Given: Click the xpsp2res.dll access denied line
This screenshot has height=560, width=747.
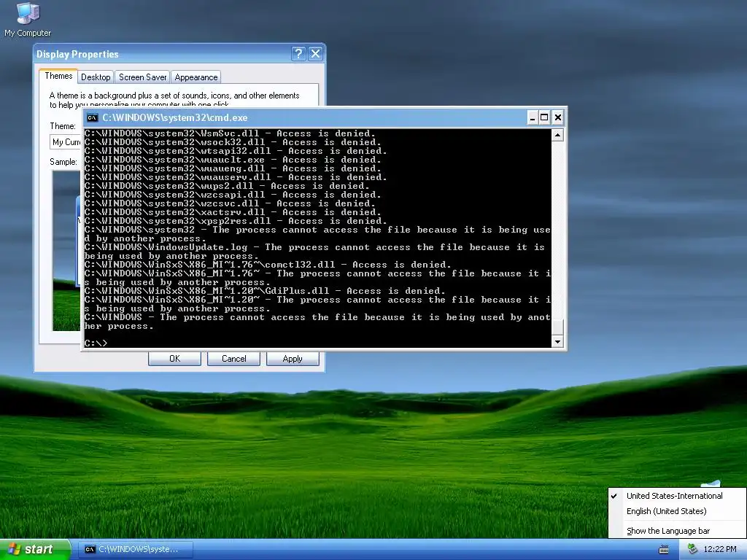Looking at the screenshot, I should click(236, 221).
